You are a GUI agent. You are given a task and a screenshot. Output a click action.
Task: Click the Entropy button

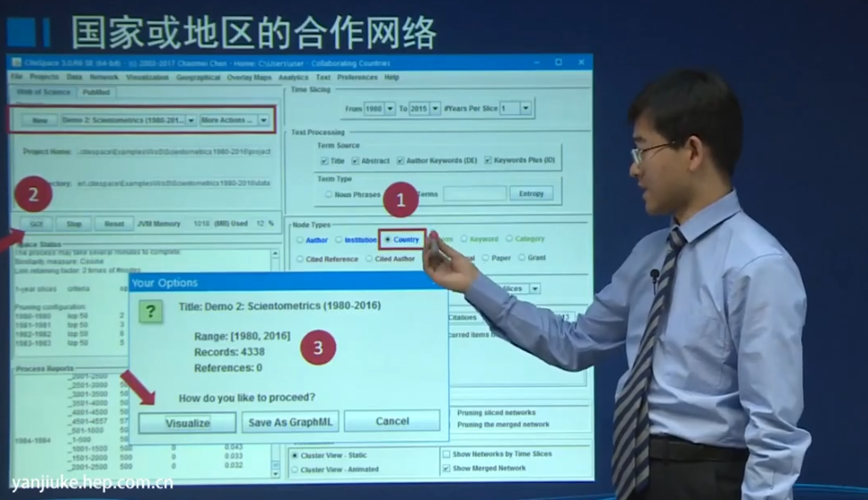click(531, 193)
